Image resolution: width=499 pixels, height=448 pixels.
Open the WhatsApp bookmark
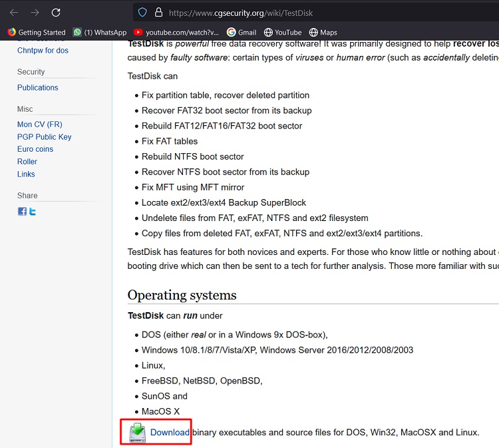(x=100, y=32)
